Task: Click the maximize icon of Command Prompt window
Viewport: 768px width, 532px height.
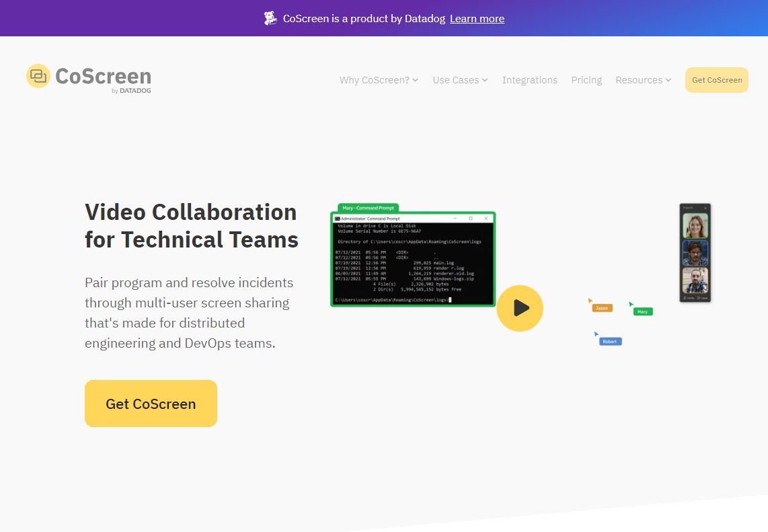Action: pyautogui.click(x=471, y=219)
